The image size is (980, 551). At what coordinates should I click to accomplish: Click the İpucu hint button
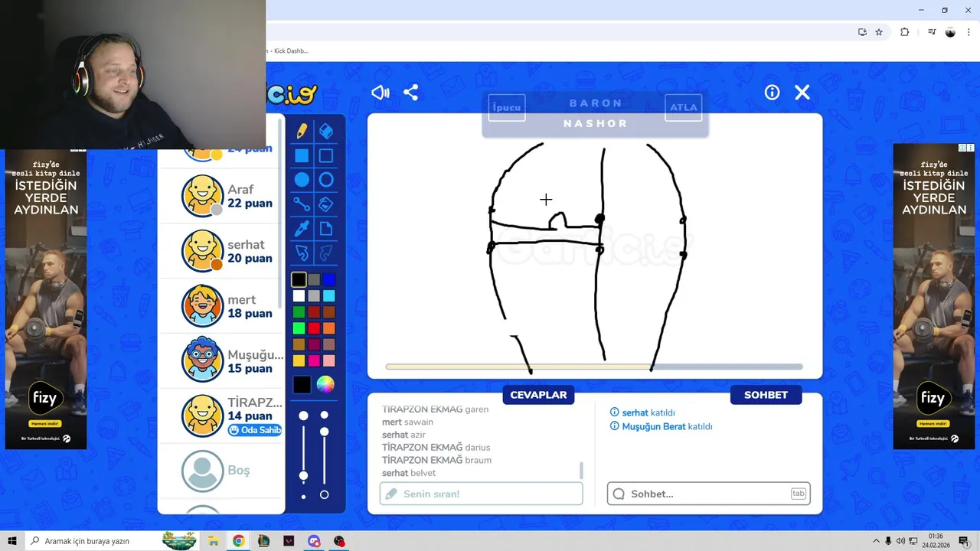coord(507,107)
